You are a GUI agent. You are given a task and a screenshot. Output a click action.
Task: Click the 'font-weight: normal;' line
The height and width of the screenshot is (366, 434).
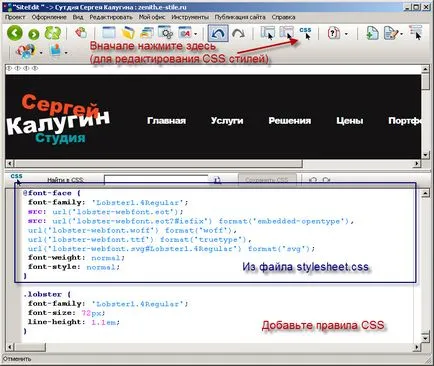click(x=76, y=258)
